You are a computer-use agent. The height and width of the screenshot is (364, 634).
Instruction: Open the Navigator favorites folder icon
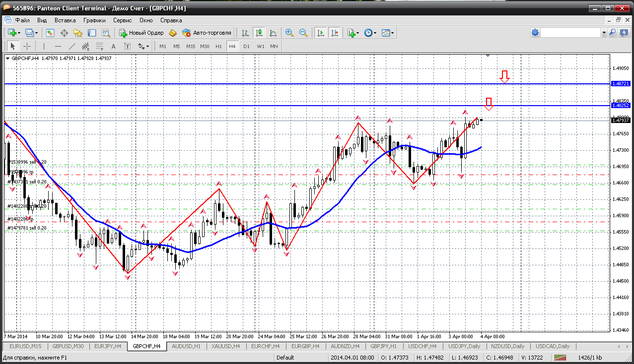point(78,33)
